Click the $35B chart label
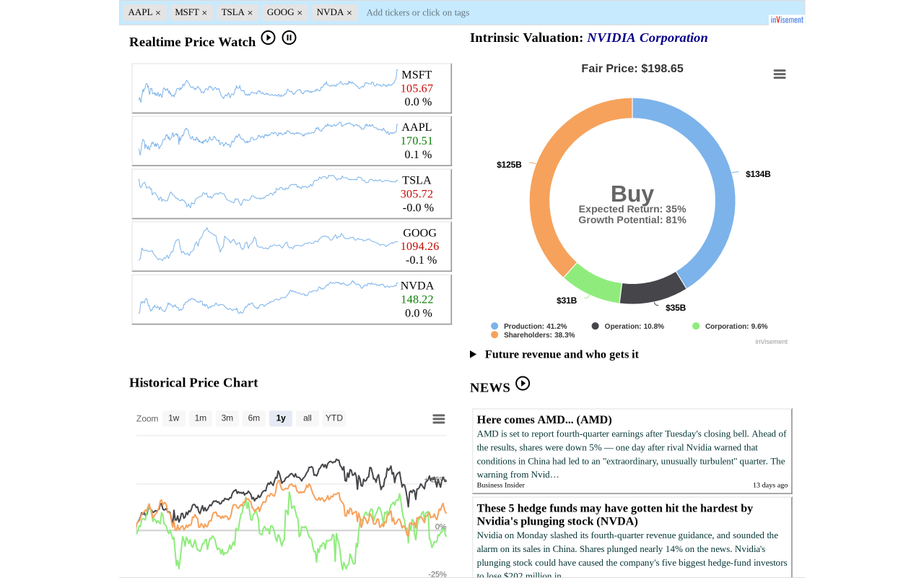The height and width of the screenshot is (578, 924). click(x=676, y=308)
